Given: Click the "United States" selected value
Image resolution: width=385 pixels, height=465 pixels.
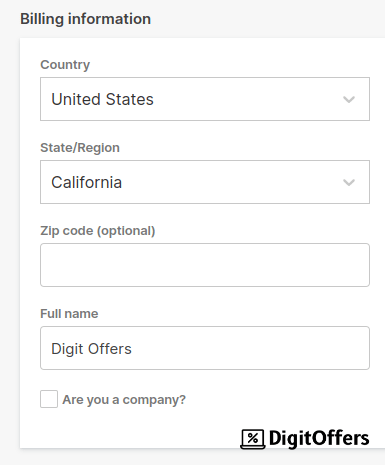Looking at the screenshot, I should click(x=102, y=99).
